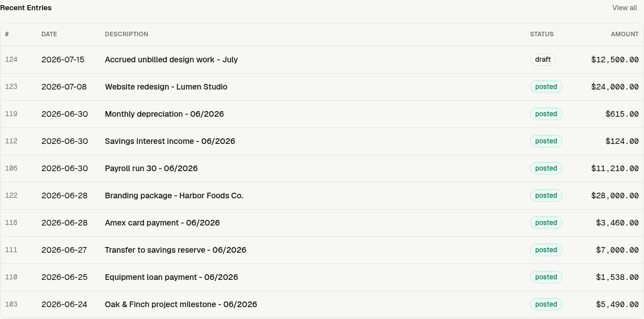
Task: Click posted badge on Savings interest row
Action: [x=546, y=141]
